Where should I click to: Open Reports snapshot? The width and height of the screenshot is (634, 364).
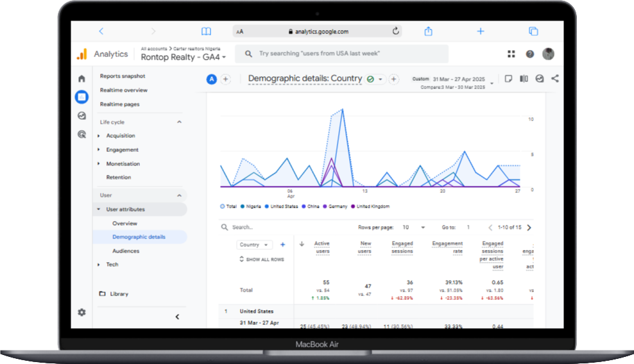point(123,76)
